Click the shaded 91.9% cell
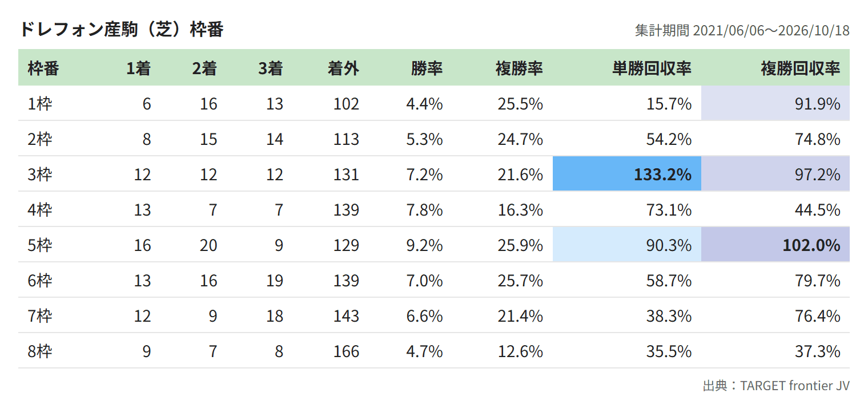 tap(775, 103)
